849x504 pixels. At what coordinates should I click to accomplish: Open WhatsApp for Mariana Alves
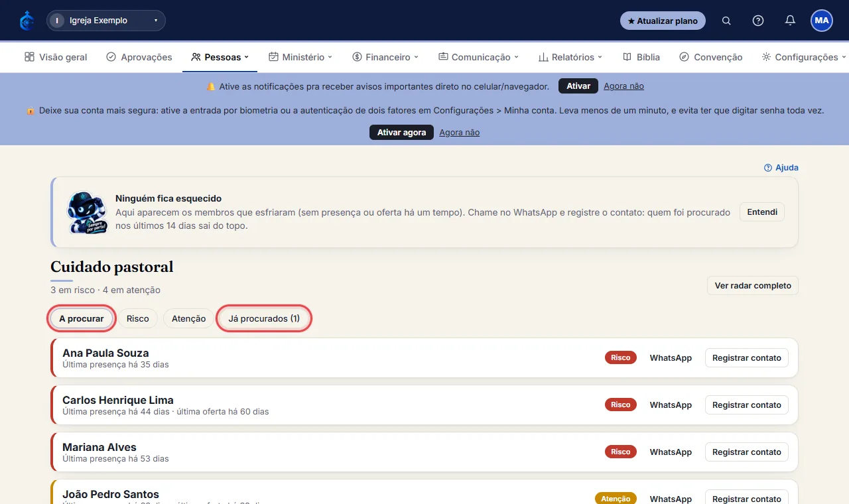[x=671, y=452]
